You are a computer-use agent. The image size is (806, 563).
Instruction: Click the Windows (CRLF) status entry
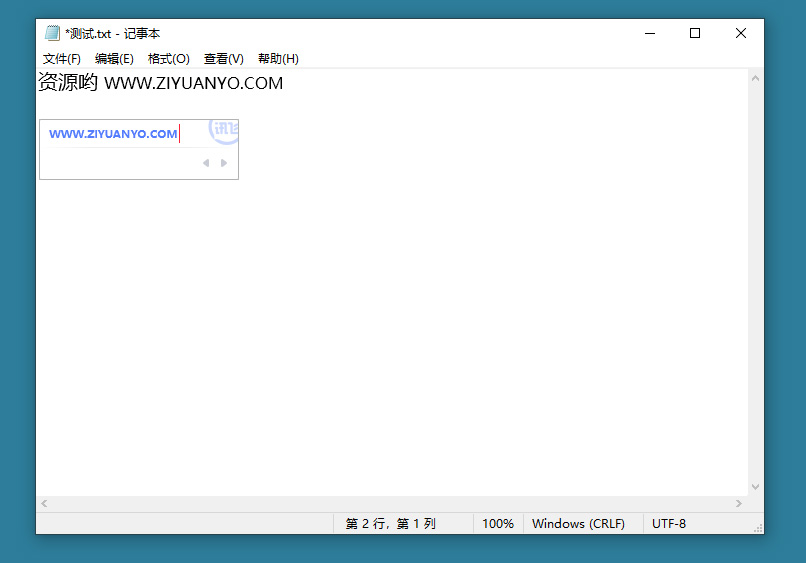tap(578, 523)
